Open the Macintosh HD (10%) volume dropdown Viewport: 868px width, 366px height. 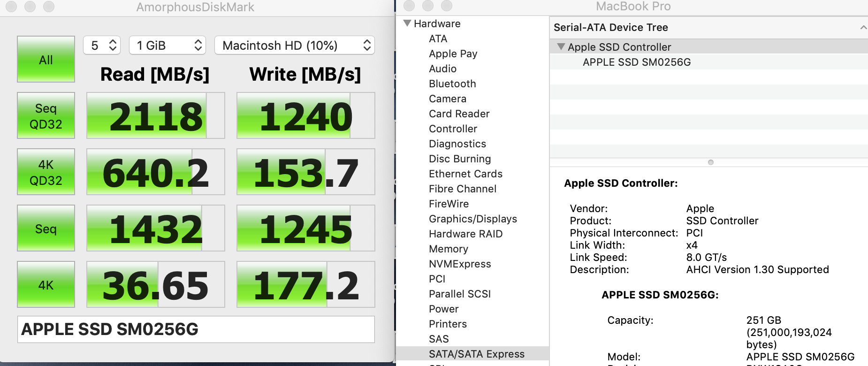pos(295,45)
